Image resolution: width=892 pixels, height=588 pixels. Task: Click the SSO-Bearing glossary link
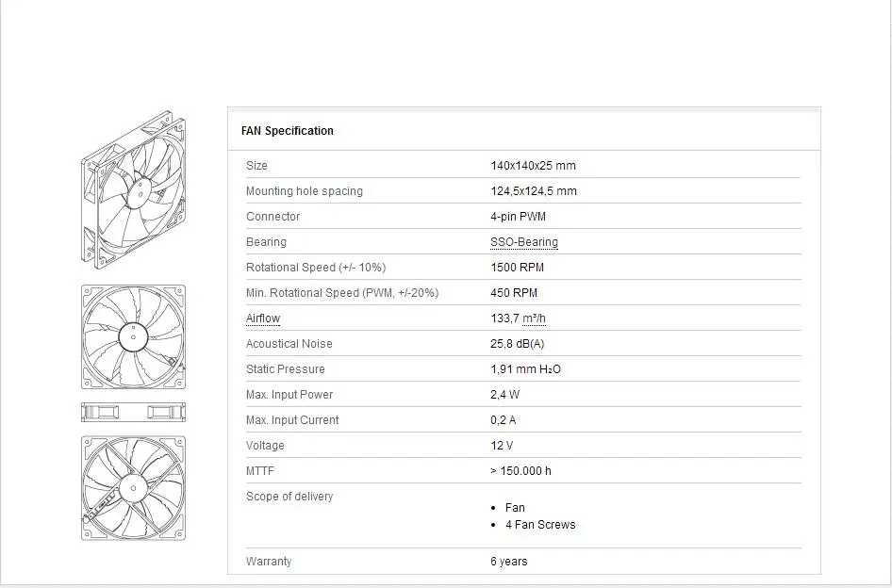(x=524, y=242)
